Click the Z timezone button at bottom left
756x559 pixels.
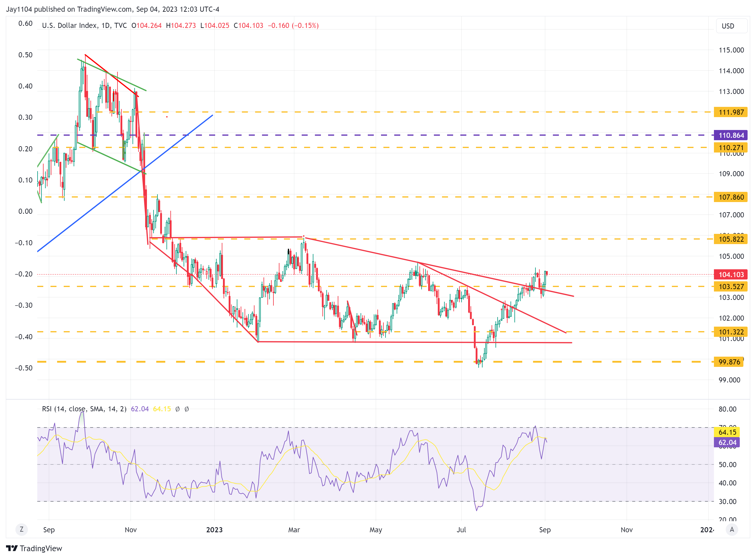point(22,529)
